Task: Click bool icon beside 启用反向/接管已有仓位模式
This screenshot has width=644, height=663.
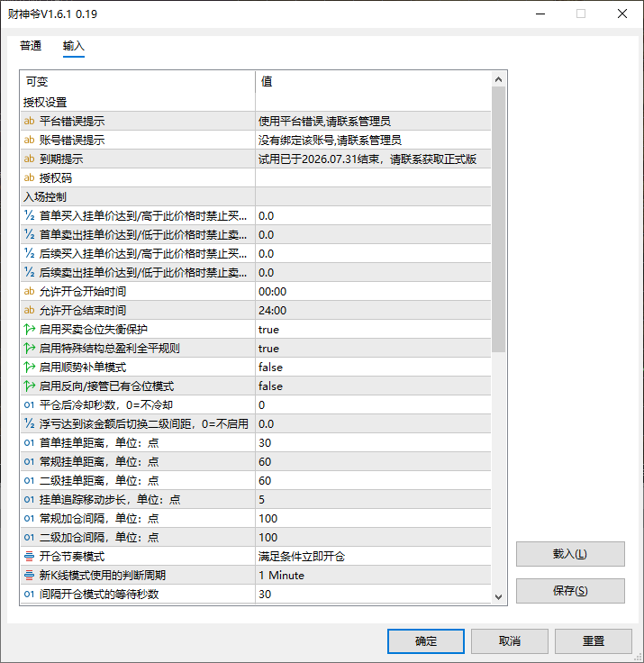Action: click(29, 386)
